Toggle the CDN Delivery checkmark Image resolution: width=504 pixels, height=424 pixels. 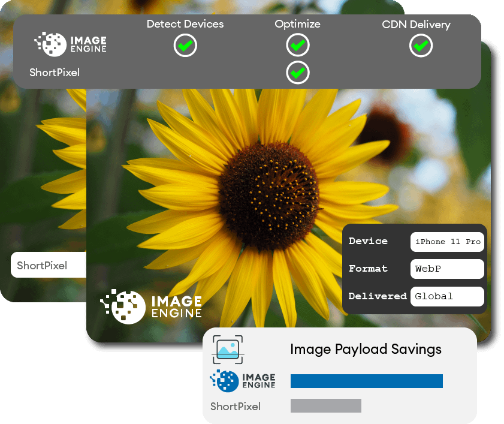point(421,46)
